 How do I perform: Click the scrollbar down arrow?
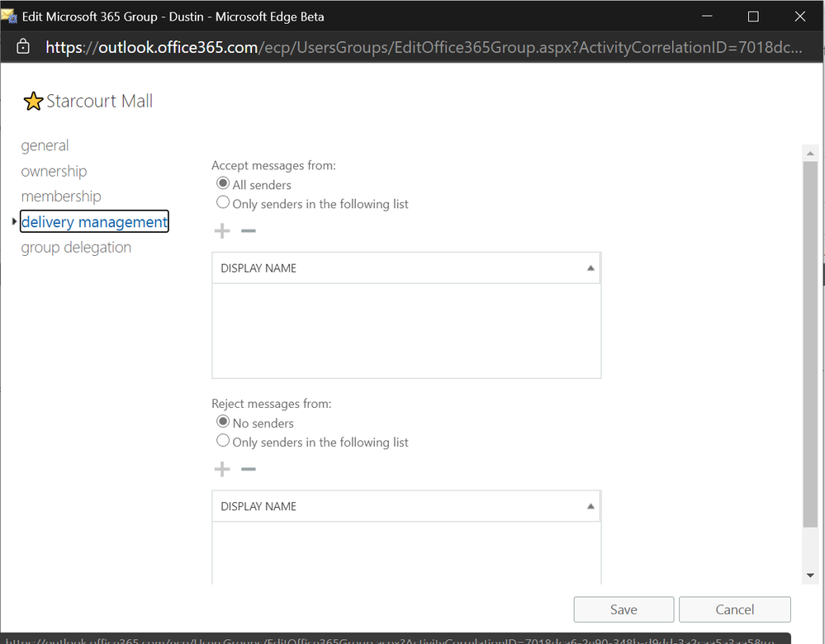coord(810,575)
